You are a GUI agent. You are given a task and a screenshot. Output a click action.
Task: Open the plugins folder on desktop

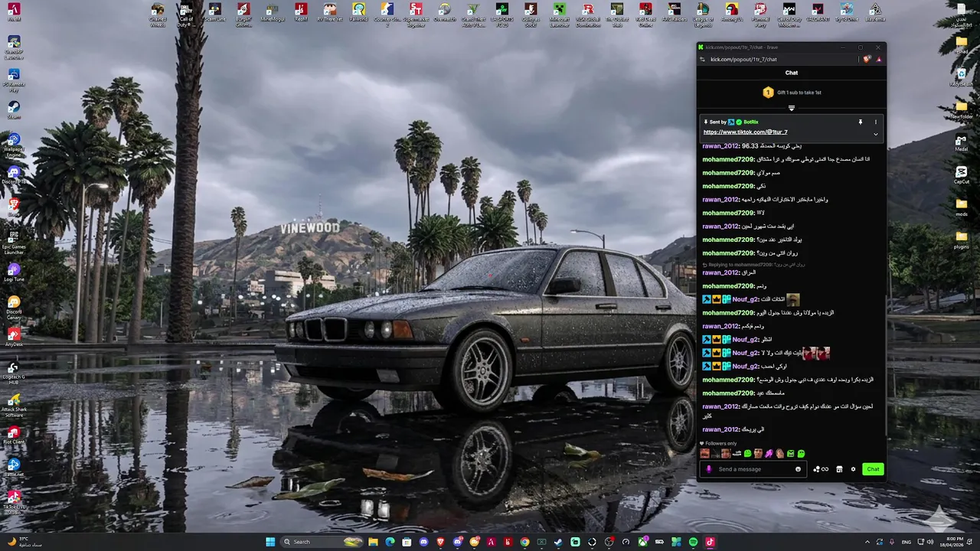962,239
